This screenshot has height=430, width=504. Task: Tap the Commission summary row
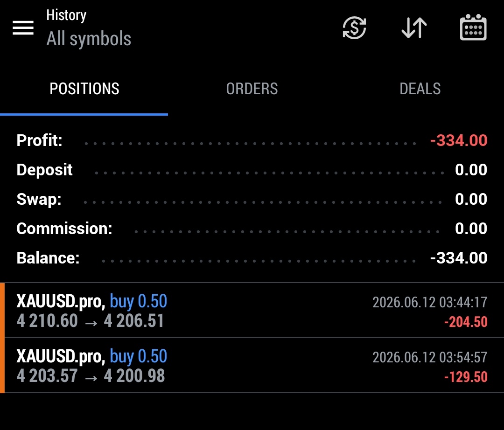[x=252, y=229]
